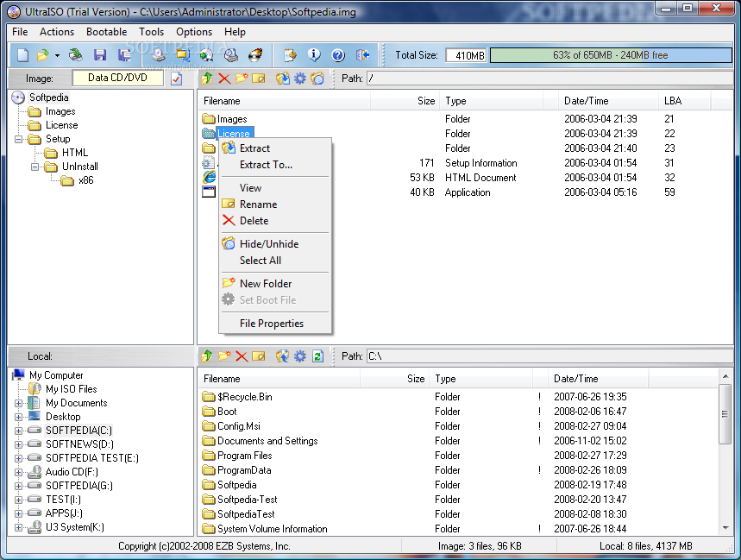Click the Save floppy disk icon
Screen dimensions: 741x560
pos(100,55)
